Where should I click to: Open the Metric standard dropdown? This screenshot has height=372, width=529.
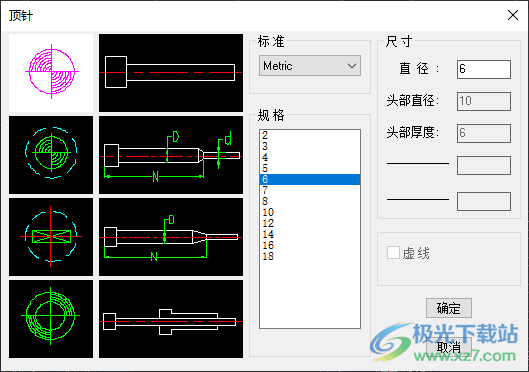click(310, 66)
